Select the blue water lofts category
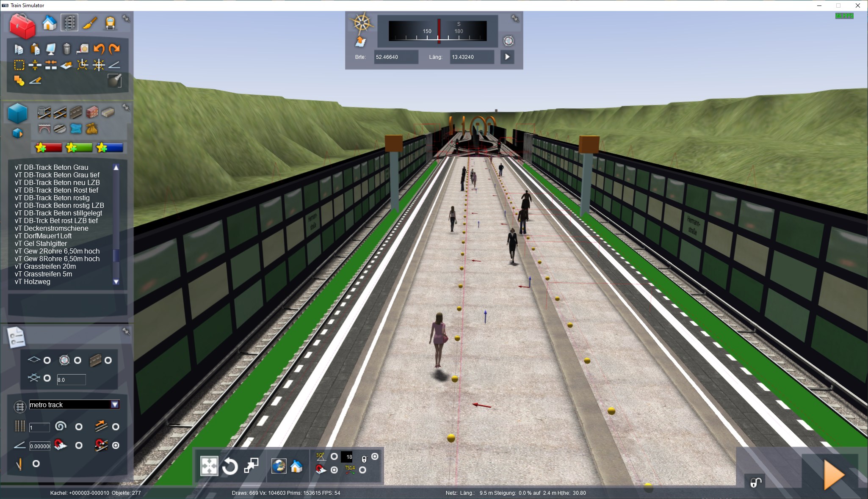 76,129
